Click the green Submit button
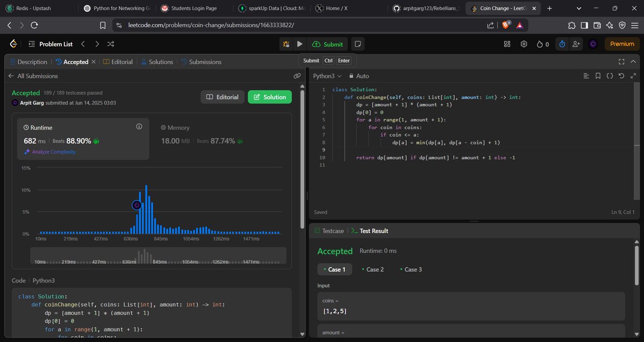The image size is (644, 342). click(327, 44)
